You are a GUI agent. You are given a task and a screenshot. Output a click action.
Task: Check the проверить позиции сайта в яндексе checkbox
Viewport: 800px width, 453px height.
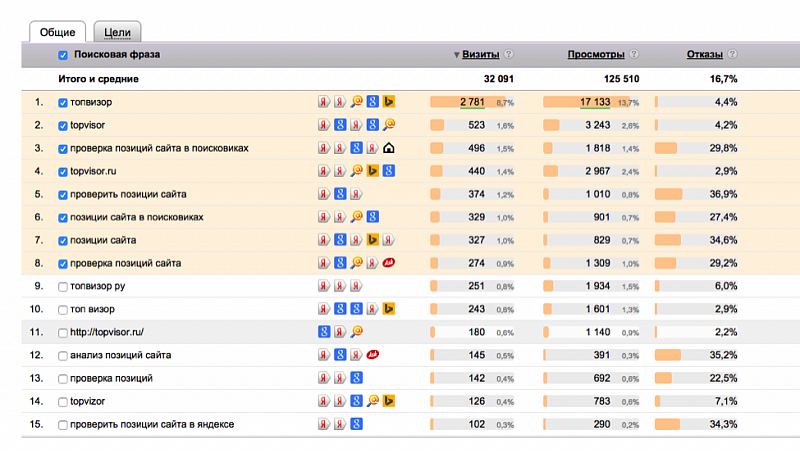(63, 424)
